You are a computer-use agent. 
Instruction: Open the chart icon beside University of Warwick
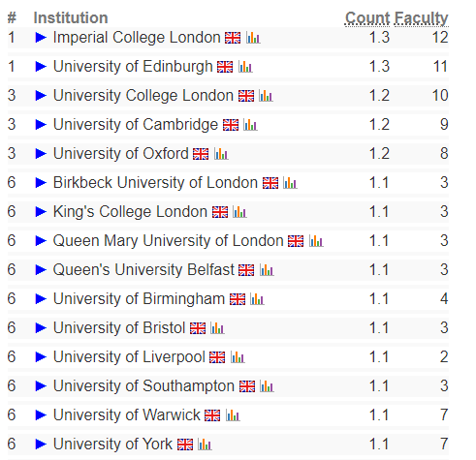(233, 415)
